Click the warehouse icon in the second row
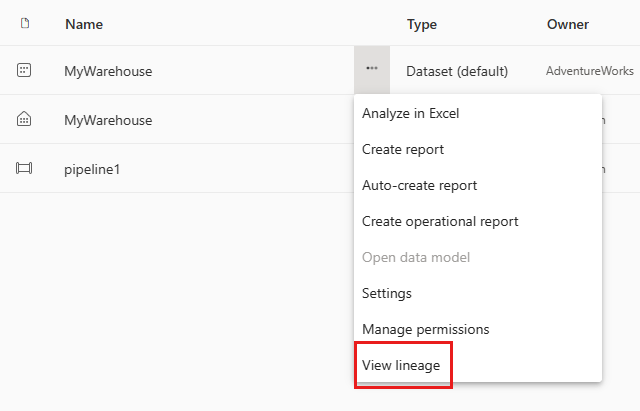Screen dimensions: 640x411 pos(25,120)
